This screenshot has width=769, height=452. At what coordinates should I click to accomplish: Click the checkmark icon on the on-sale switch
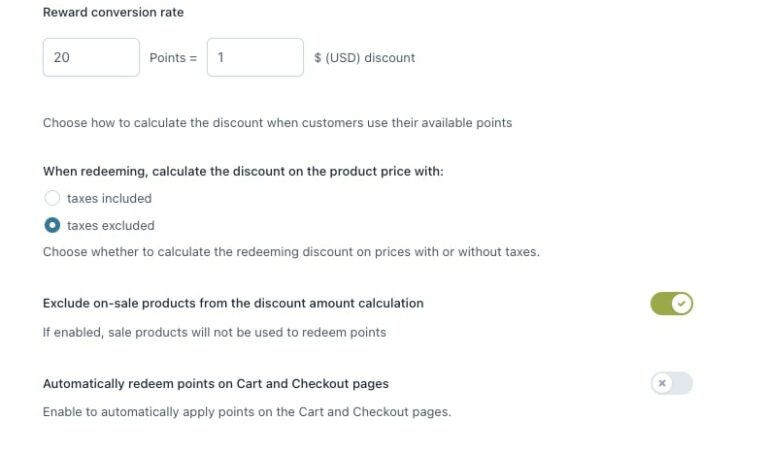tap(682, 303)
